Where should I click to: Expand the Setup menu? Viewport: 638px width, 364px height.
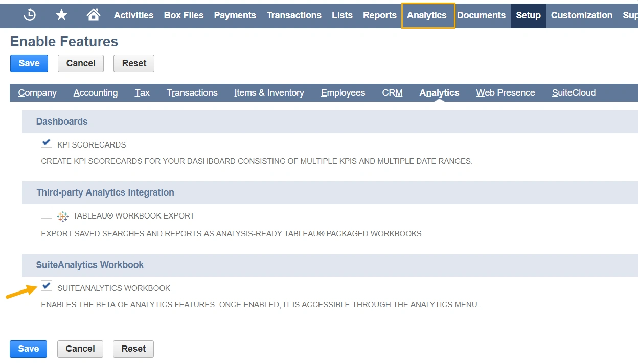(x=528, y=15)
